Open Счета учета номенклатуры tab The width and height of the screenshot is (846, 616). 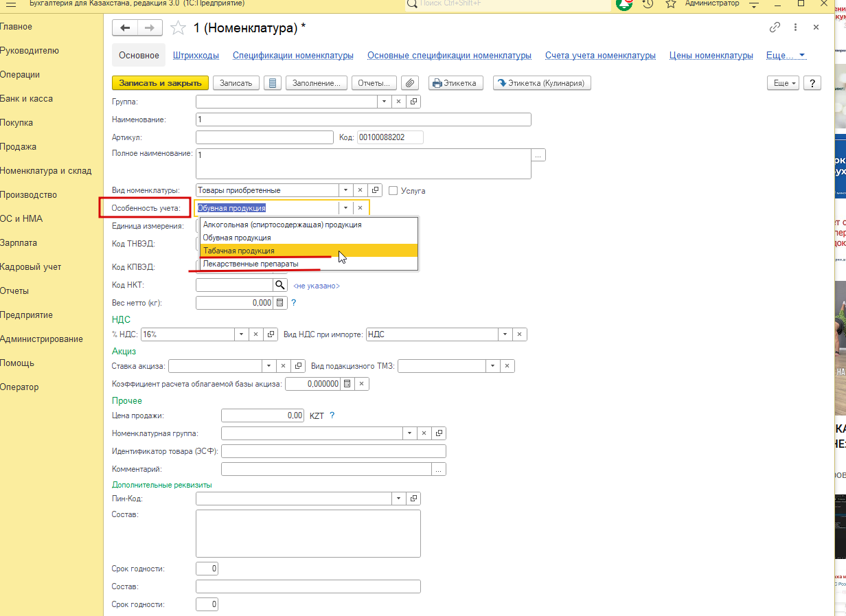[600, 56]
